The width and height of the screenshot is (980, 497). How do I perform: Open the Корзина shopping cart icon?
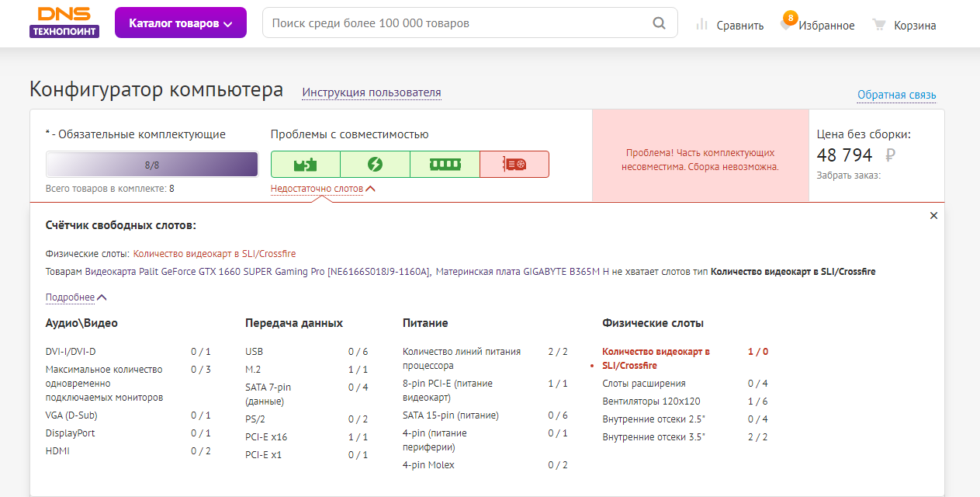[879, 25]
